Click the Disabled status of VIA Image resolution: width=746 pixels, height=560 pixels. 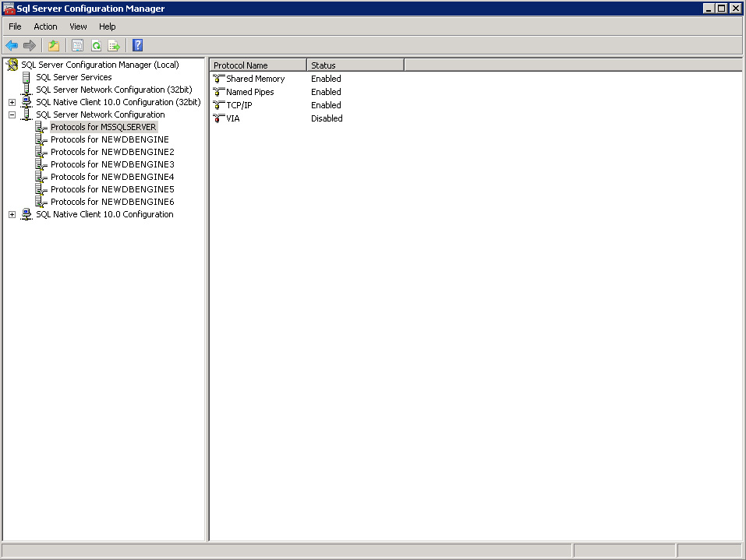(x=327, y=118)
